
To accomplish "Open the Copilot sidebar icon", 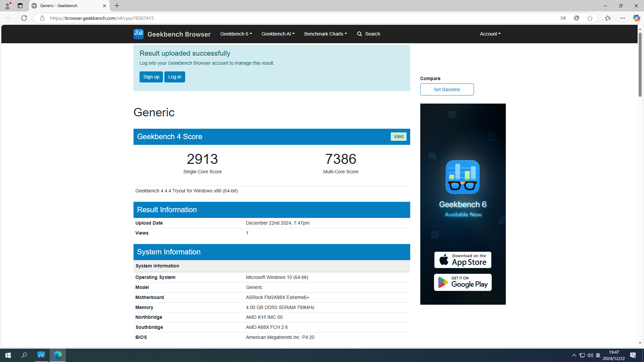I will tap(636, 18).
